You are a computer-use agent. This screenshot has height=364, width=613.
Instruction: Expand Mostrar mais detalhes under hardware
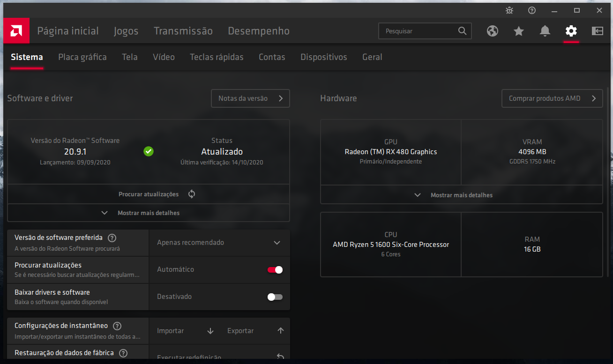click(x=462, y=195)
